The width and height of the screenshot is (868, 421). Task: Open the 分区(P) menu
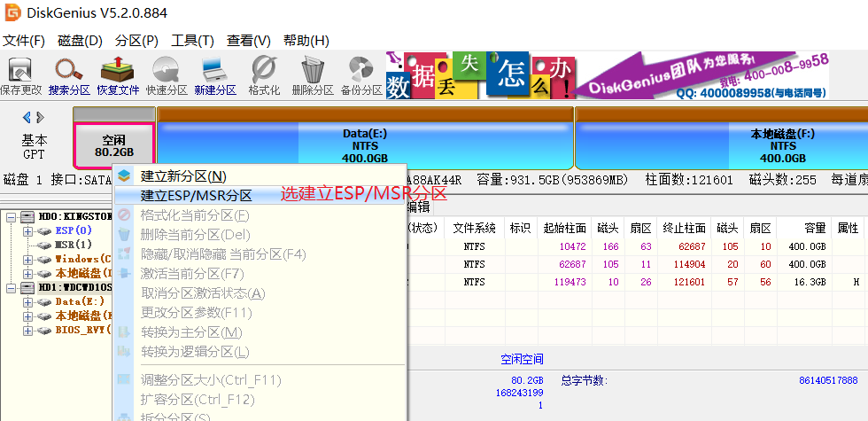pos(136,41)
